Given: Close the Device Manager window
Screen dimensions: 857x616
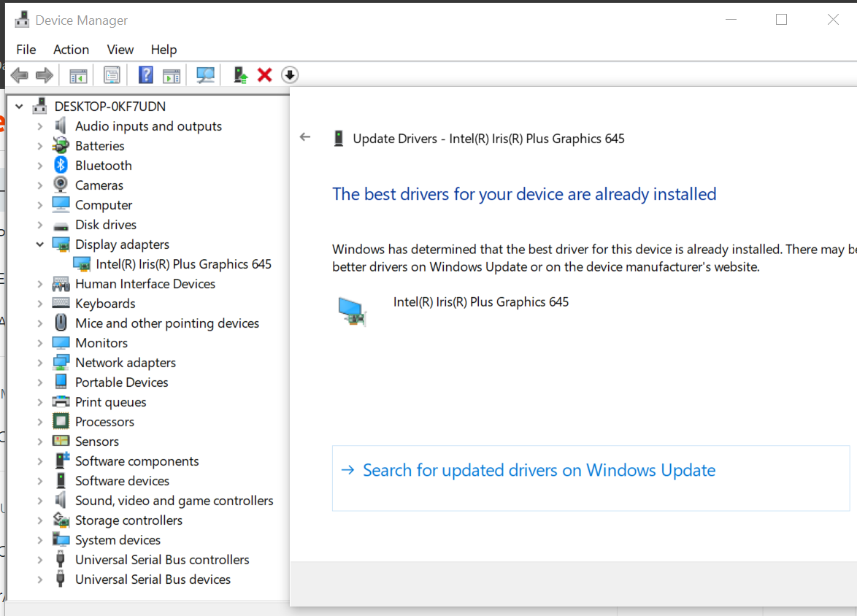Looking at the screenshot, I should (833, 20).
